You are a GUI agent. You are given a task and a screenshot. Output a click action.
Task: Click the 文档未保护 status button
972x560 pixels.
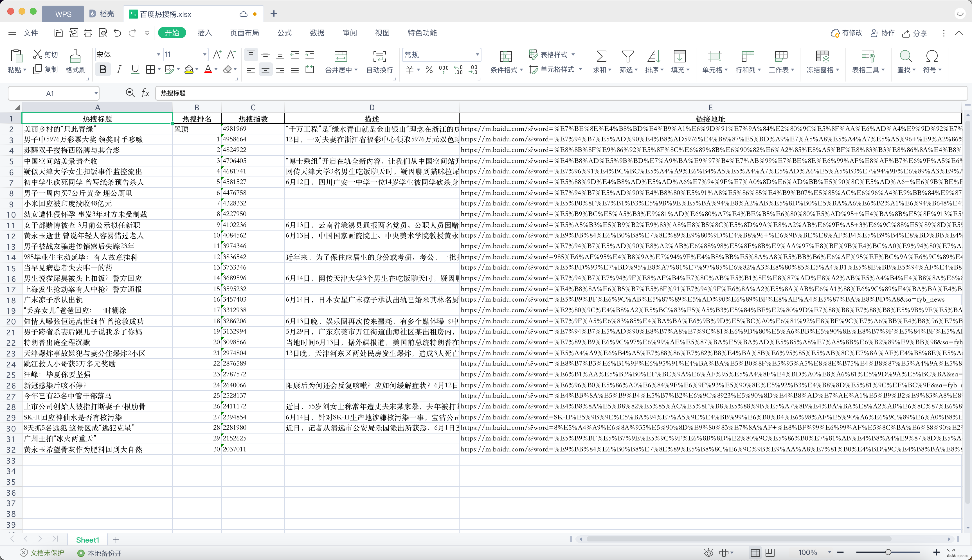tap(42, 553)
